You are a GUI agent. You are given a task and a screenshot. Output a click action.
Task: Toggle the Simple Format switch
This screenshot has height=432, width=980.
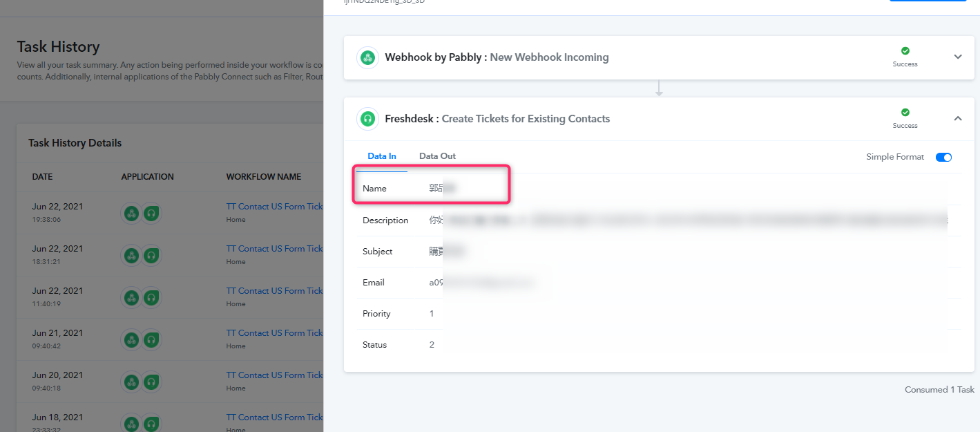(943, 157)
